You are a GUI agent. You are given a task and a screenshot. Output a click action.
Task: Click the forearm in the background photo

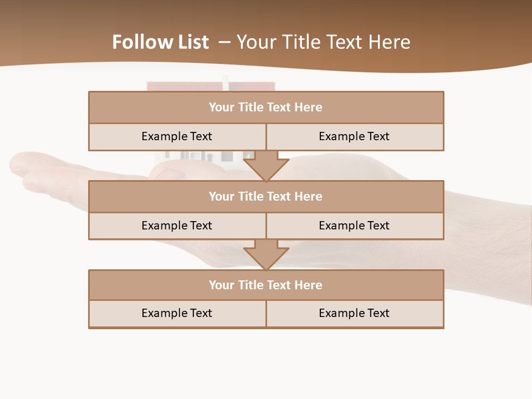(488, 249)
